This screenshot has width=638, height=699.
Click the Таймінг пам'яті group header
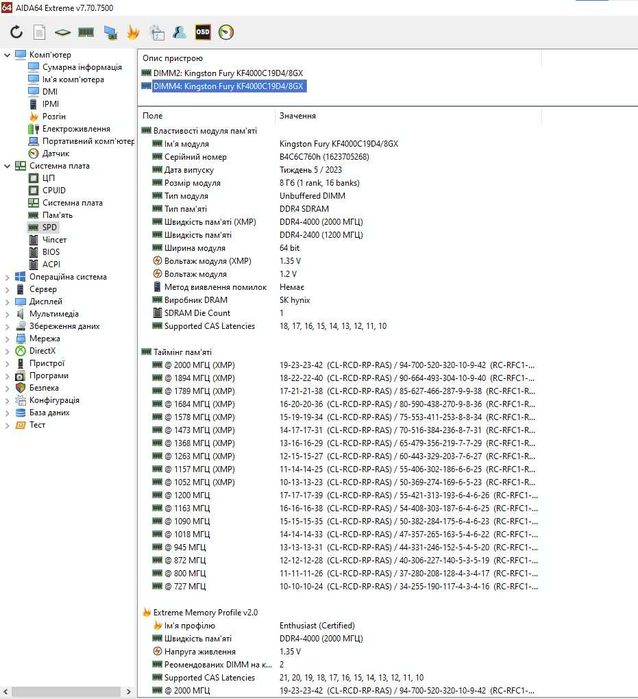pyautogui.click(x=182, y=352)
